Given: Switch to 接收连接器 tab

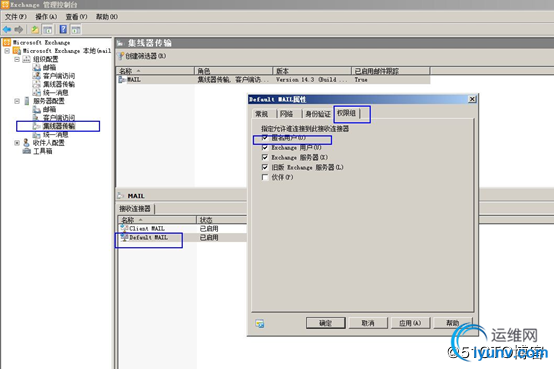Looking at the screenshot, I should 135,209.
